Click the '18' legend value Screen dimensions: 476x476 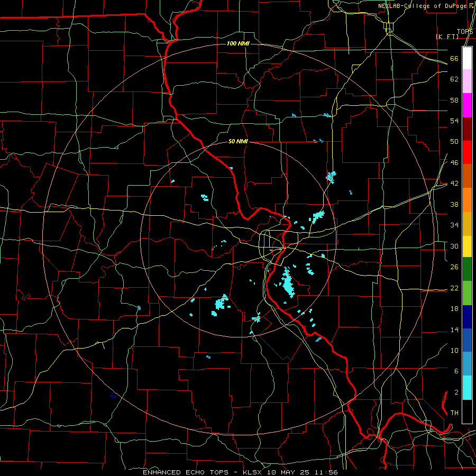[454, 309]
